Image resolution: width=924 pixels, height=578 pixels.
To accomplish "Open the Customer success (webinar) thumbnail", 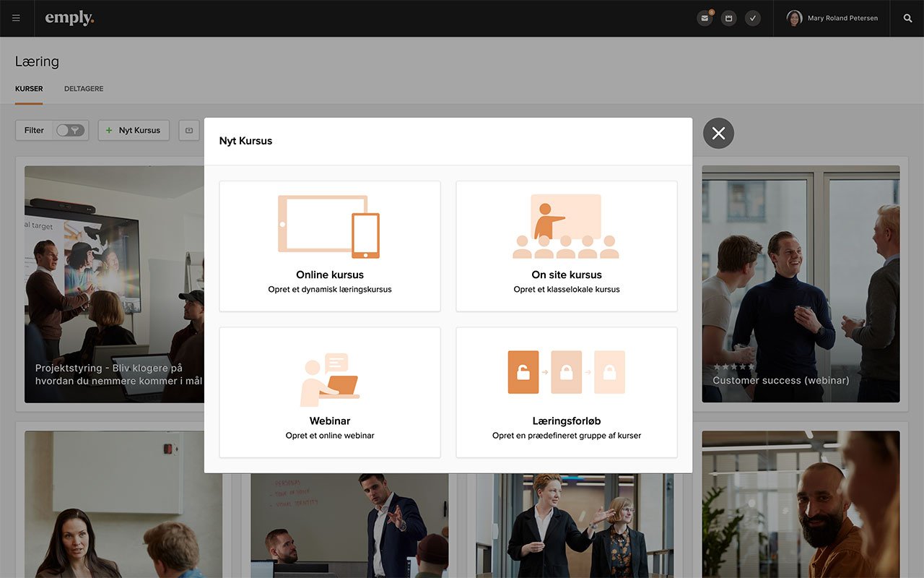I will coord(801,284).
